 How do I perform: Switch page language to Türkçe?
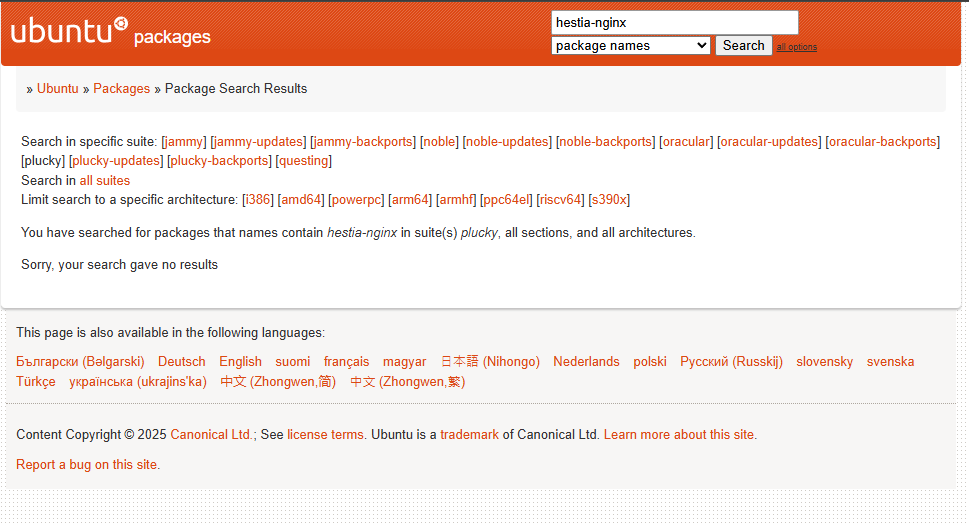pyautogui.click(x=36, y=381)
